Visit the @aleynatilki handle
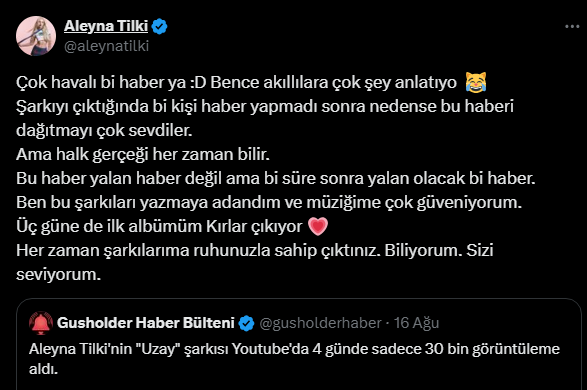This screenshot has height=390, width=587. pyautogui.click(x=106, y=46)
